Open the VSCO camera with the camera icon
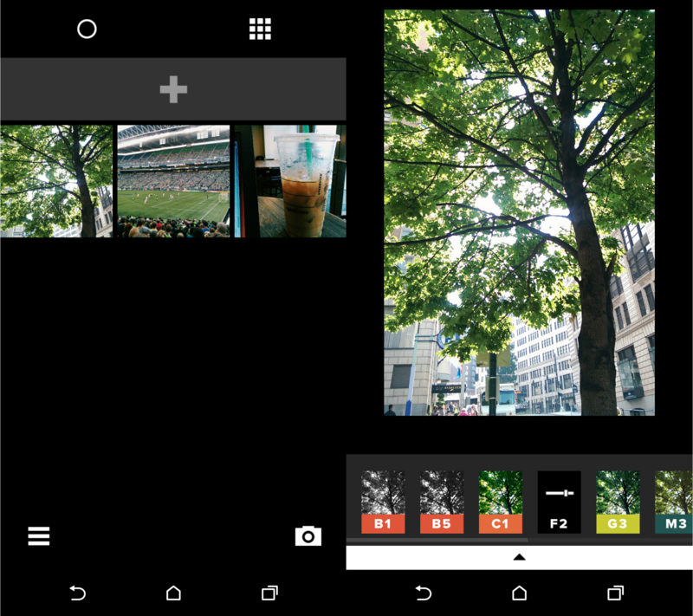The image size is (693, 616). pyautogui.click(x=309, y=536)
